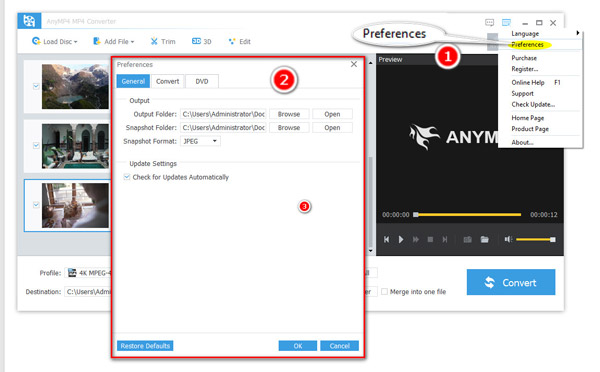The width and height of the screenshot is (600, 372).
Task: Take a snapshot of the preview
Action: pyautogui.click(x=468, y=240)
